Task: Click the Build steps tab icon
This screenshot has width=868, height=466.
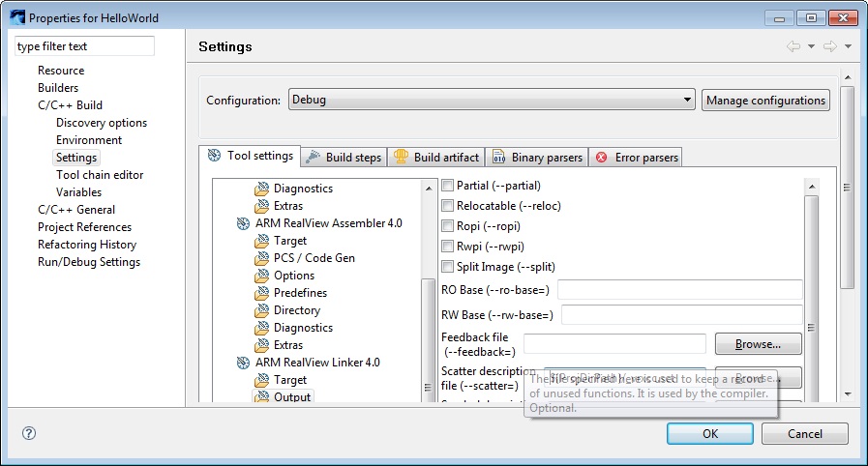Action: click(x=313, y=157)
